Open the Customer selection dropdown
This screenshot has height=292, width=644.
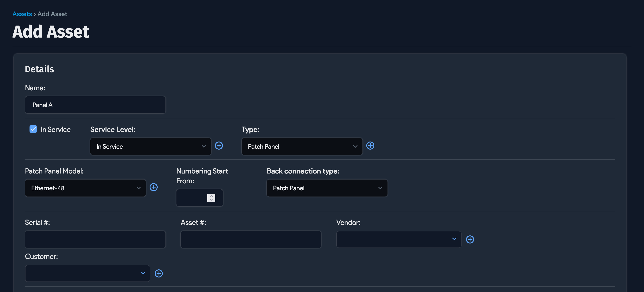(x=87, y=273)
